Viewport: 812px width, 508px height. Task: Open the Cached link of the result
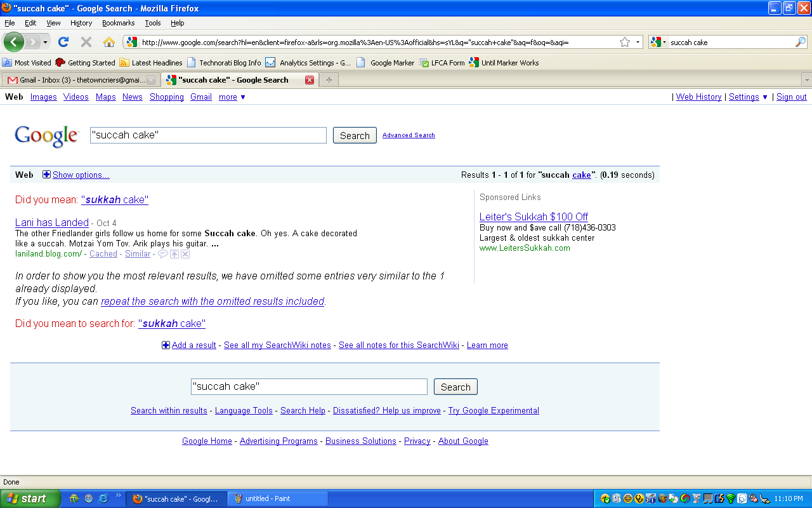coord(103,253)
